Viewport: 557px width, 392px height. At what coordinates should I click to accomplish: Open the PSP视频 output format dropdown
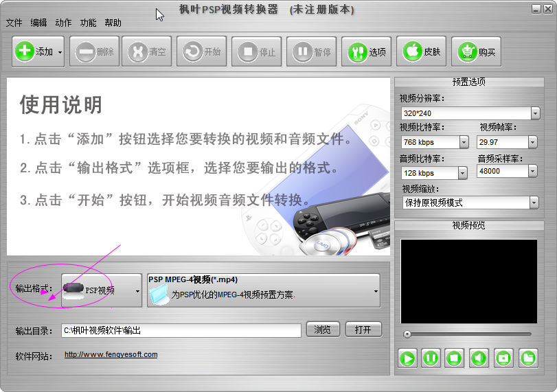pyautogui.click(x=102, y=290)
